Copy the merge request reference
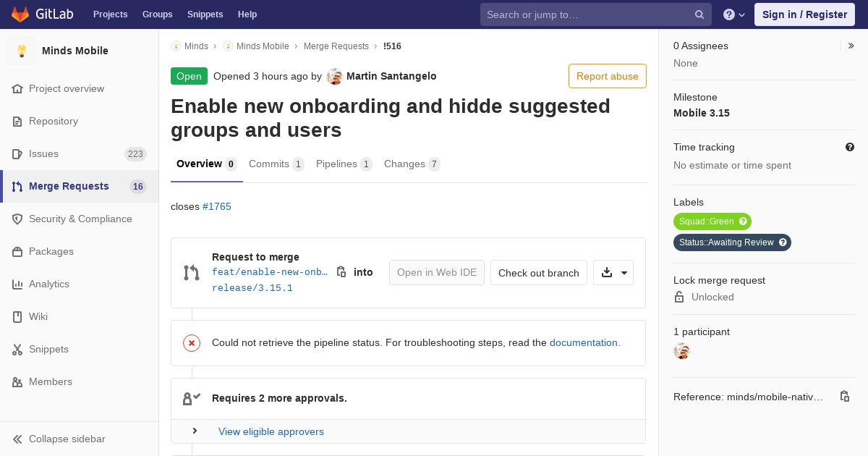 844,397
